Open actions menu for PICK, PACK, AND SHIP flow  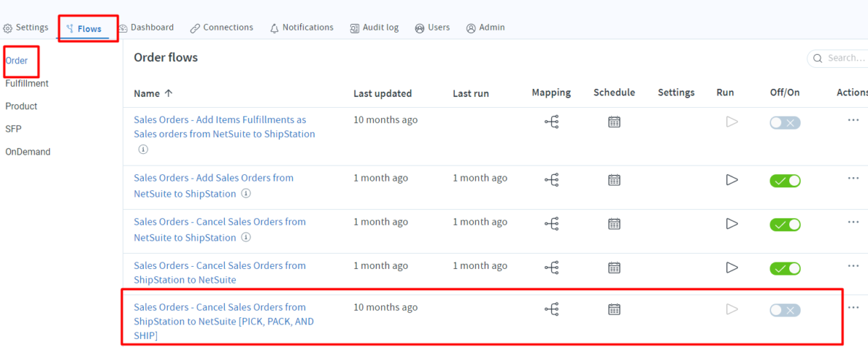click(x=854, y=307)
